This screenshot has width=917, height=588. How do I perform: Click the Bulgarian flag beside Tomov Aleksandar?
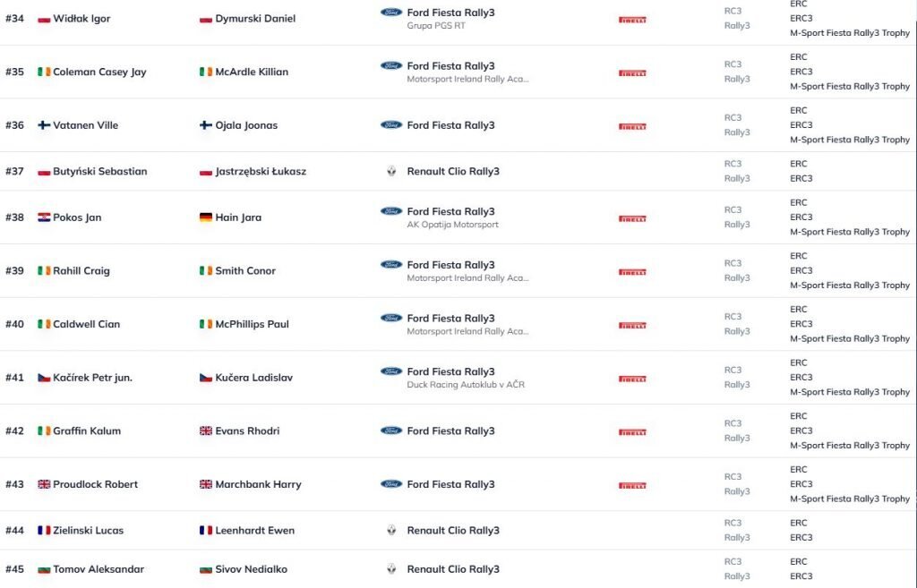(x=44, y=569)
